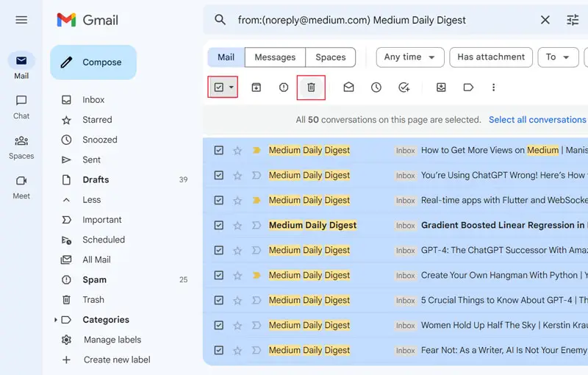This screenshot has width=588, height=375.
Task: Open the search filter options icon
Action: (573, 20)
